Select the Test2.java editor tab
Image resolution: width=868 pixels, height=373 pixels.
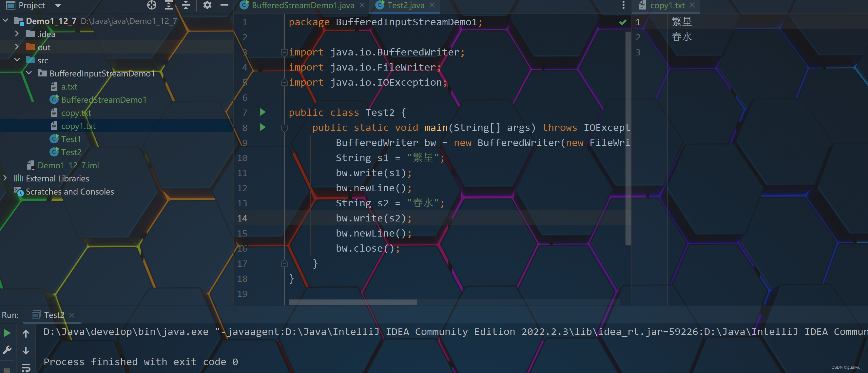pyautogui.click(x=405, y=5)
